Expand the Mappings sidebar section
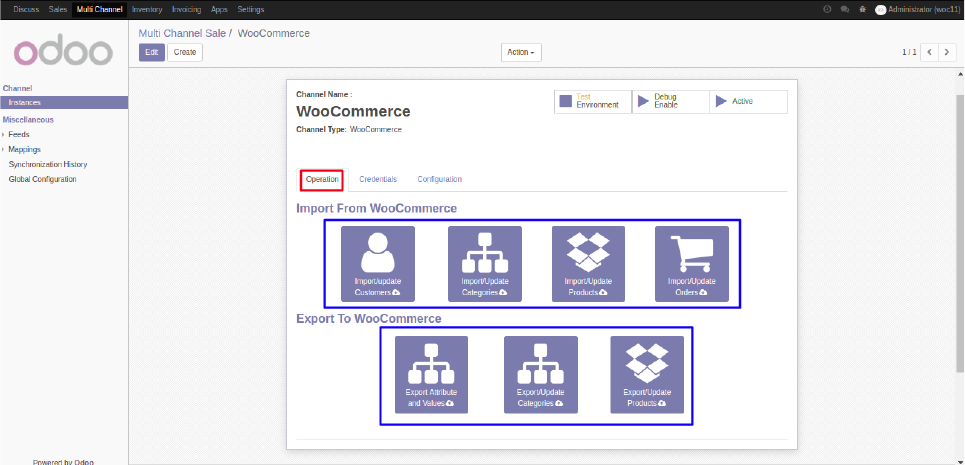This screenshot has width=965, height=465. (x=25, y=149)
